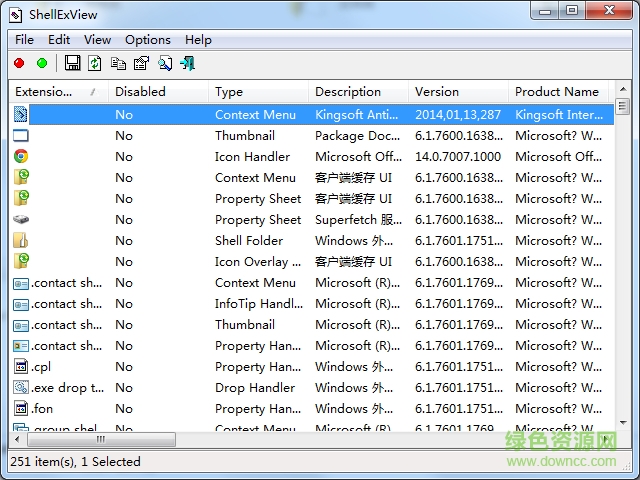This screenshot has width=640, height=480.
Task: Click the Refresh toolbar icon
Action: 95,63
